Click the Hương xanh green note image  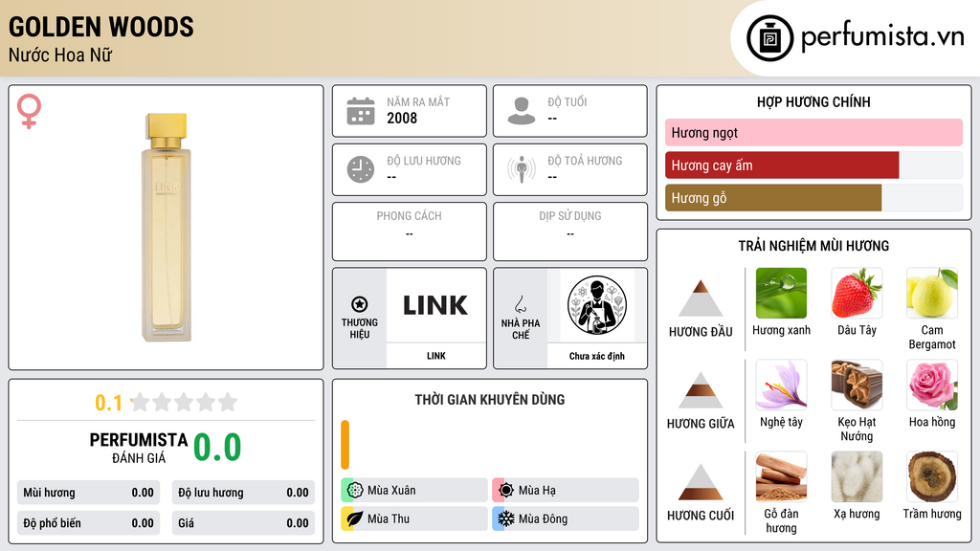[781, 293]
